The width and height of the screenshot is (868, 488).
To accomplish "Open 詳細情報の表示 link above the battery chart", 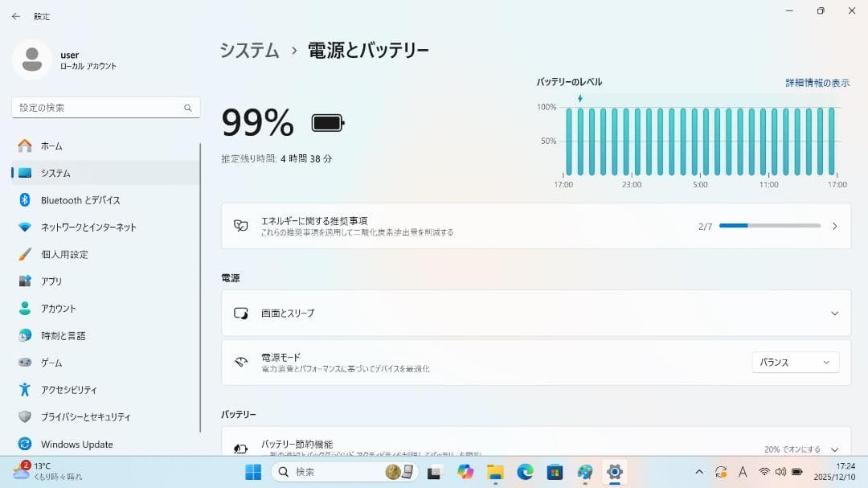I will click(x=819, y=82).
